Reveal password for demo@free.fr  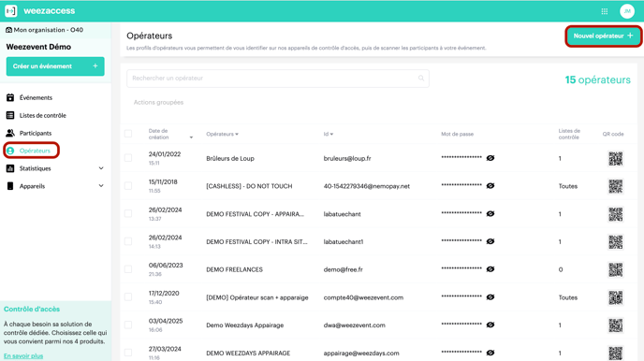point(490,269)
